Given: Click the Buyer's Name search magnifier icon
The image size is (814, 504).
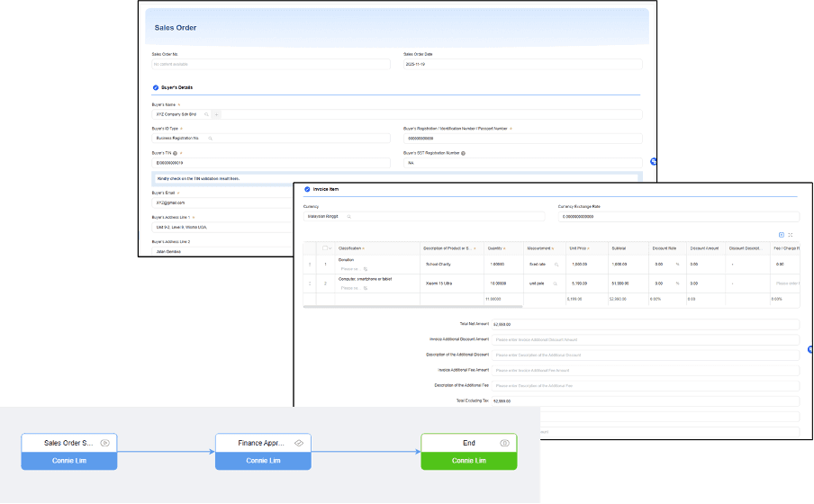Looking at the screenshot, I should click(206, 114).
